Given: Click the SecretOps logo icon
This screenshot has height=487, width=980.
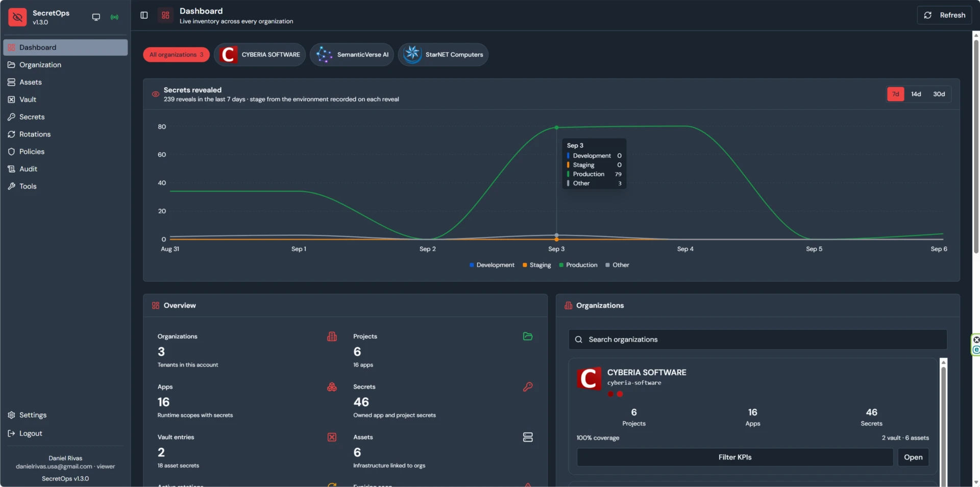Looking at the screenshot, I should click(x=17, y=17).
